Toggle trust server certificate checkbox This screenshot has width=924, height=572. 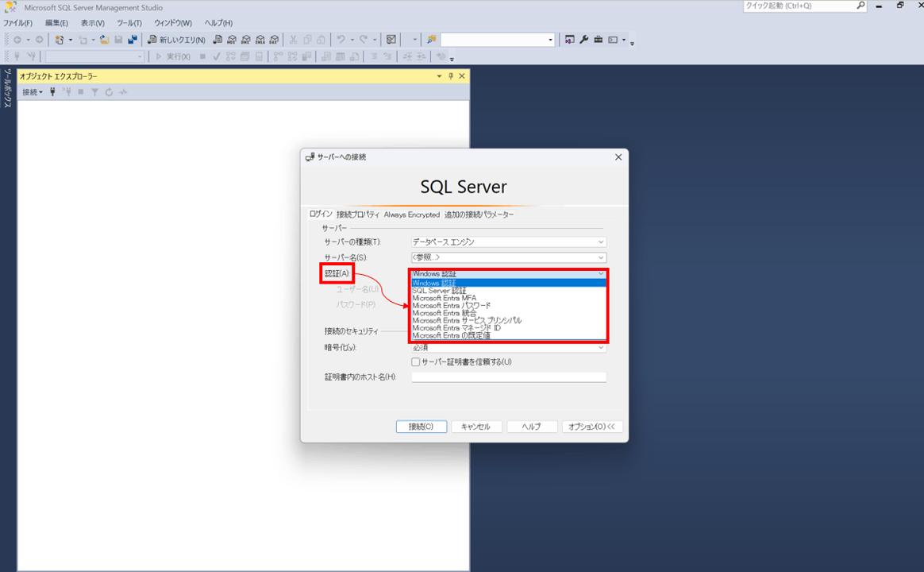click(x=415, y=362)
